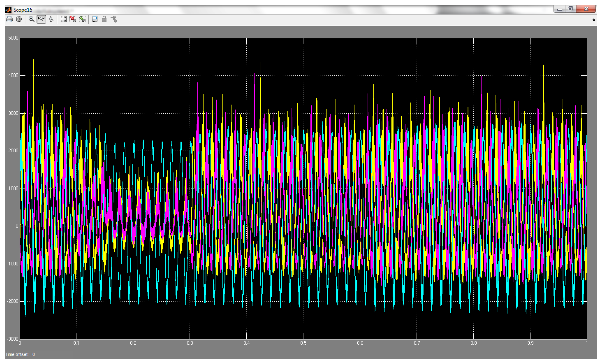Click the Time offset label
Viewport: 601px width, 364px height.
(x=17, y=354)
